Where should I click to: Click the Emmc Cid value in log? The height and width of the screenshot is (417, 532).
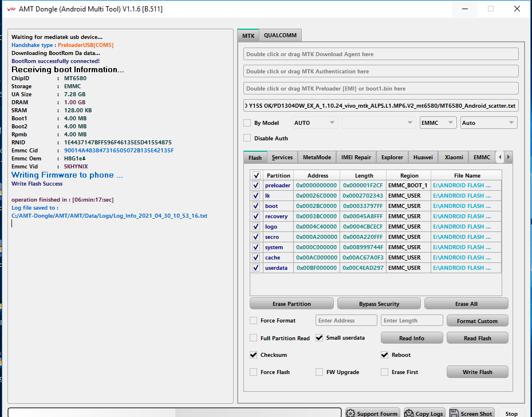tap(119, 150)
